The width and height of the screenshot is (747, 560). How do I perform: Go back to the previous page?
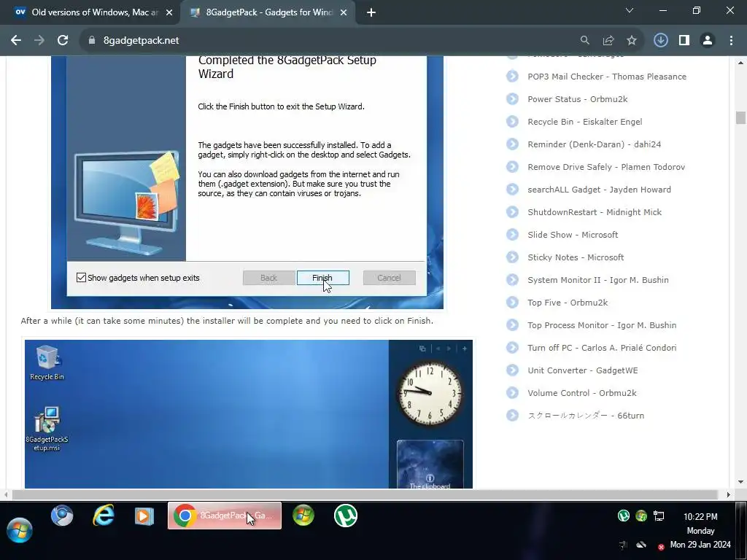click(x=16, y=41)
